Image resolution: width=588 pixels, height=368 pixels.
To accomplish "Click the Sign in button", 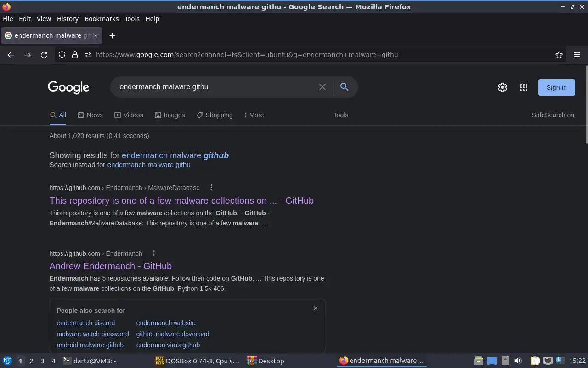I will tap(556, 87).
